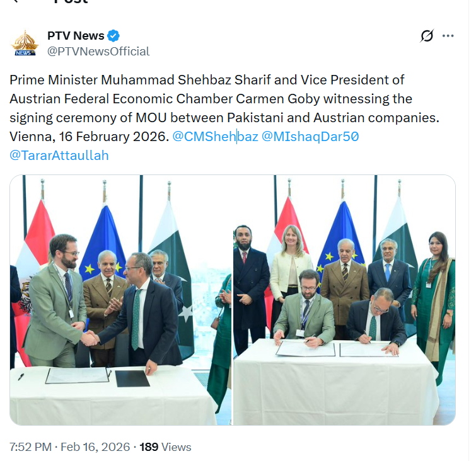
Task: Click the blue verified badge
Action: (113, 35)
